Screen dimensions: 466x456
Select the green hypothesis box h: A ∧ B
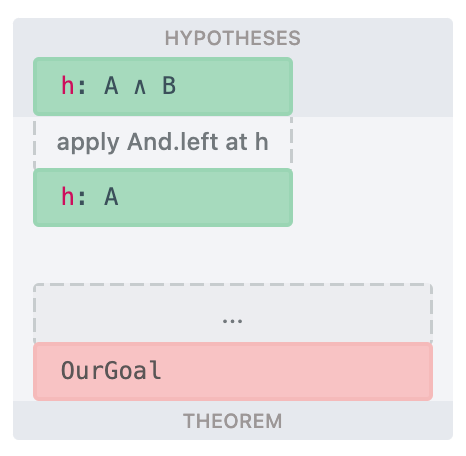[163, 86]
